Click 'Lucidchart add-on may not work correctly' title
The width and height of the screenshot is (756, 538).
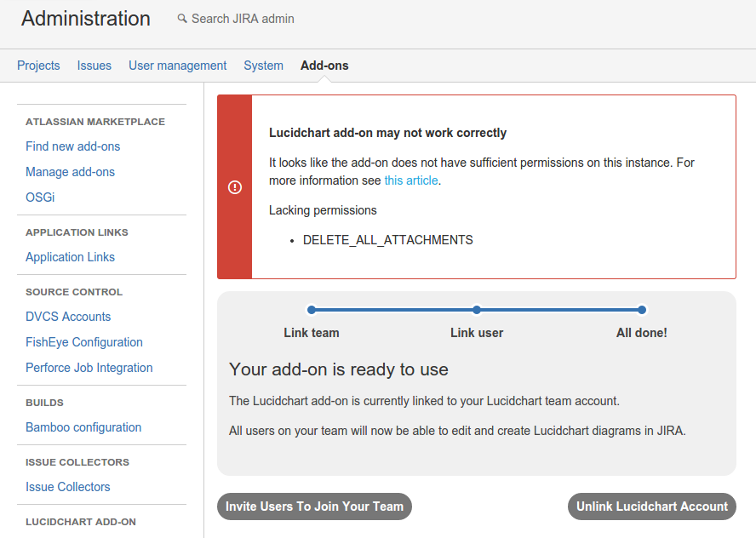[x=387, y=133]
